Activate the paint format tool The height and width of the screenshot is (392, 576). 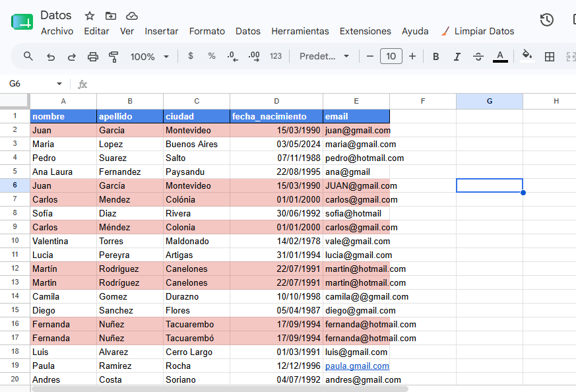113,57
